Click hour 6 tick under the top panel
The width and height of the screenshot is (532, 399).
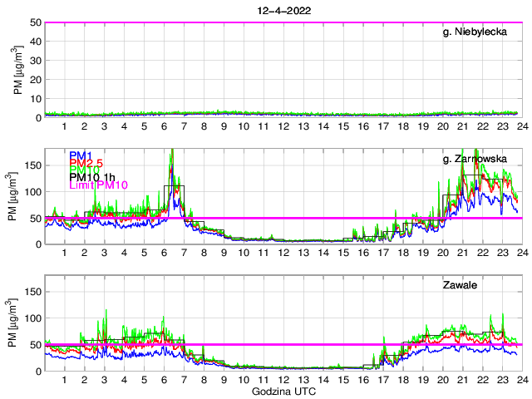164,126
